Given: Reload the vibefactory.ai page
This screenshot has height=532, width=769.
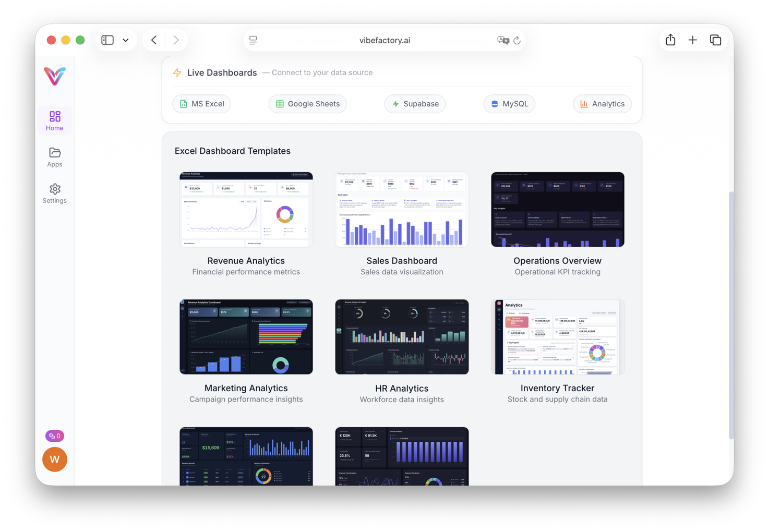Looking at the screenshot, I should point(516,40).
